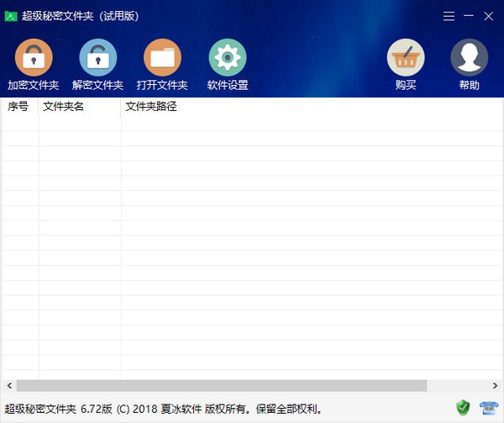Minimize the 超级秘密文件夹 window

click(x=469, y=16)
